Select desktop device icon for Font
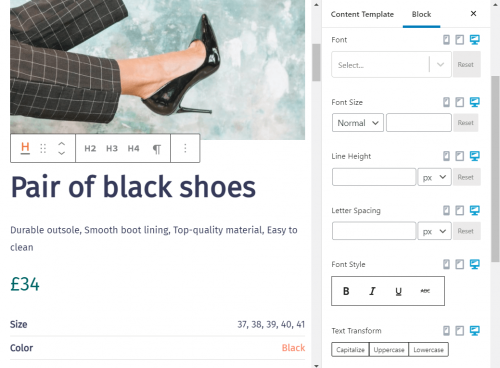 (475, 40)
